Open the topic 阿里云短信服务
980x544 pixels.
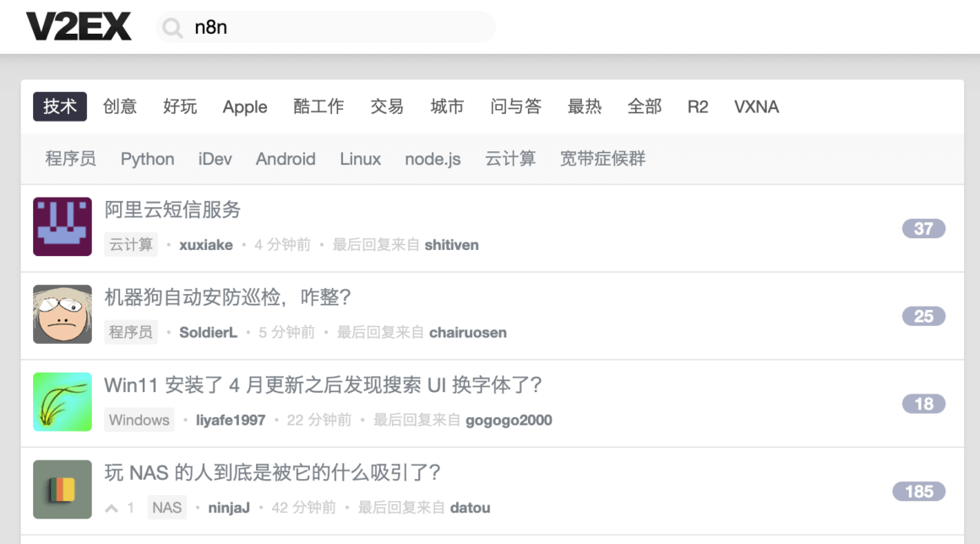(172, 209)
